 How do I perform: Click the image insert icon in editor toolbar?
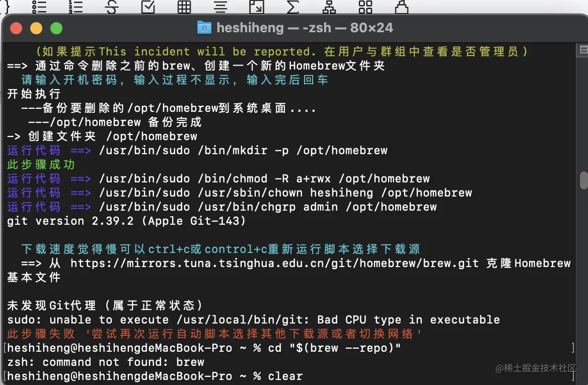click(x=257, y=7)
